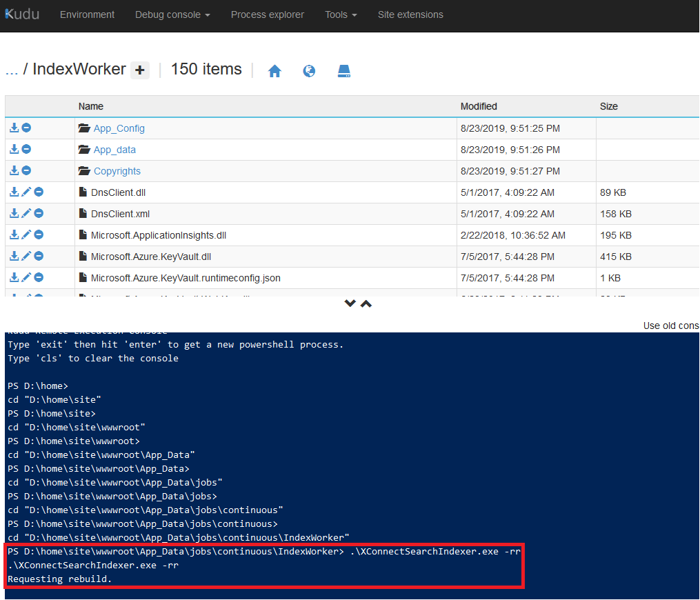The width and height of the screenshot is (700, 600).
Task: Delete KeyVault.runtimeconfig.json file
Action: [39, 278]
